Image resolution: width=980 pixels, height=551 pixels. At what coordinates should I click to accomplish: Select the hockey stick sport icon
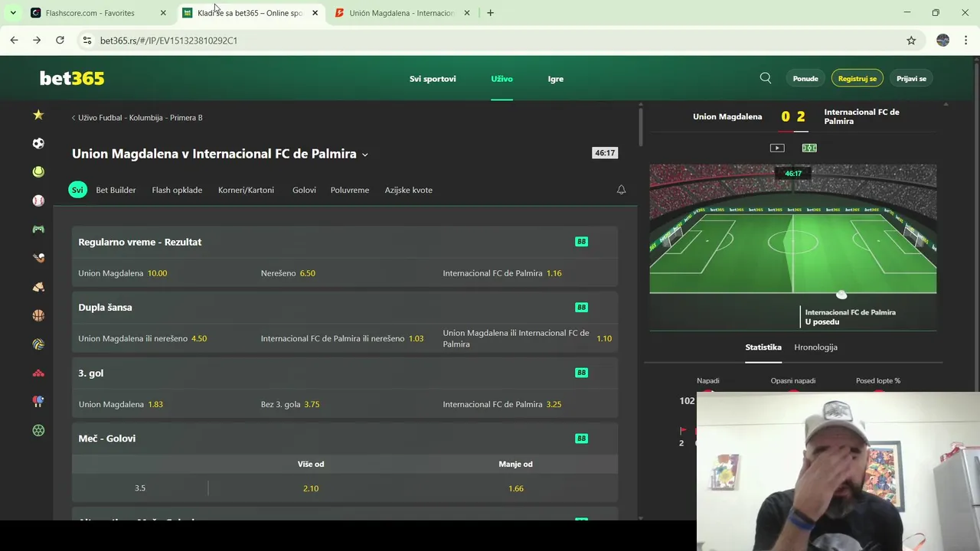point(38,258)
